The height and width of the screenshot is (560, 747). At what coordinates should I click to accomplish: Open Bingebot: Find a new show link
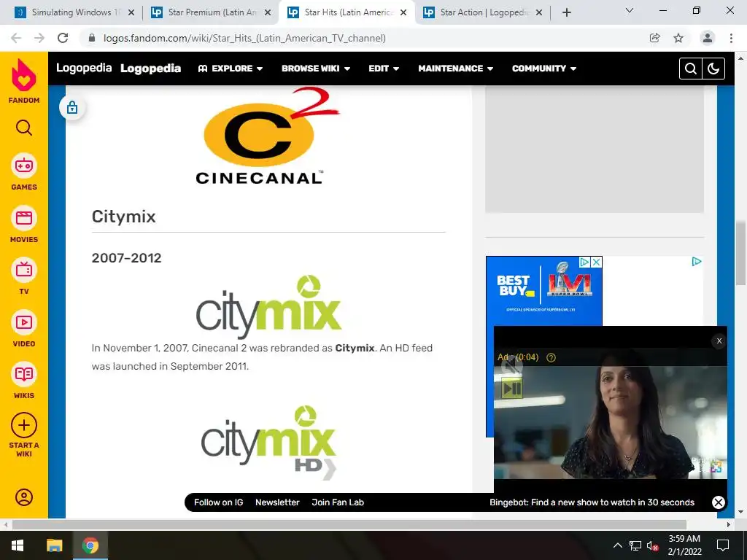coord(592,502)
